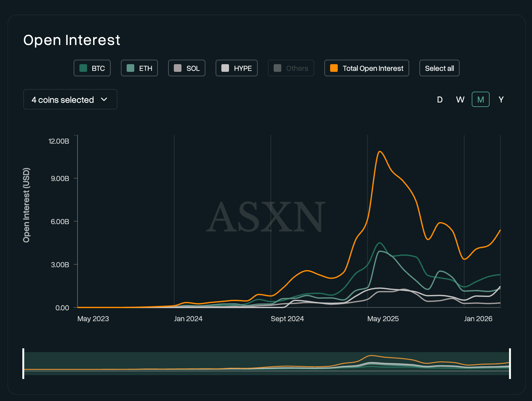Enable the Others series legend button

pos(291,68)
